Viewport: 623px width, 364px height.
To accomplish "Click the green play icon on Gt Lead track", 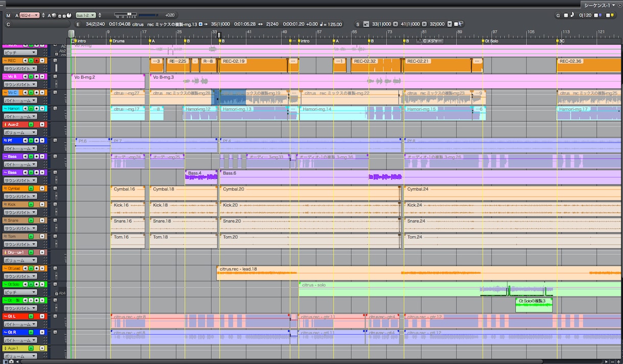I will 31,269.
